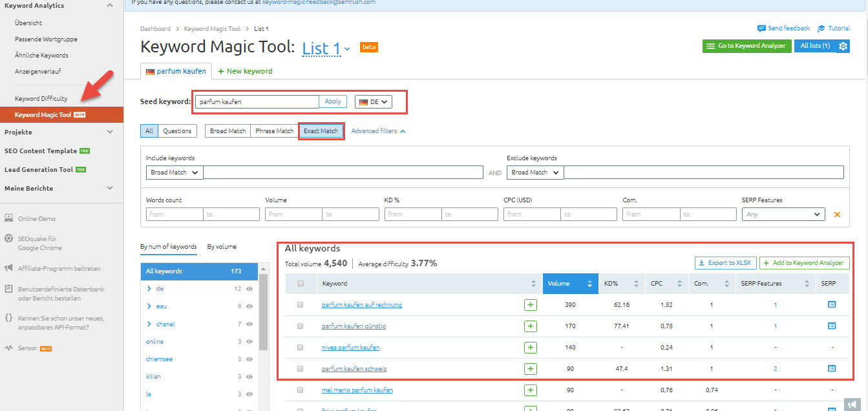Collapse the Advanced filters section
This screenshot has width=868, height=411.
[378, 131]
